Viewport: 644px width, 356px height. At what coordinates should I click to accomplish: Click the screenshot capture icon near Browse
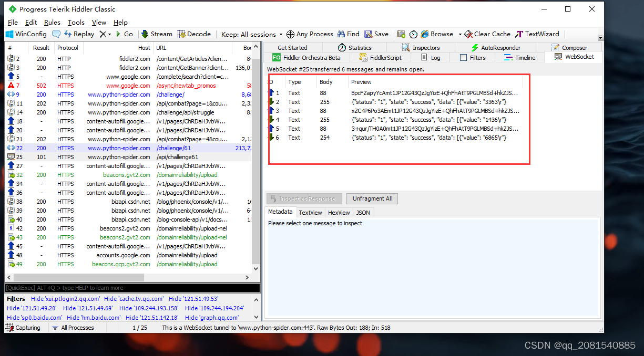point(401,34)
